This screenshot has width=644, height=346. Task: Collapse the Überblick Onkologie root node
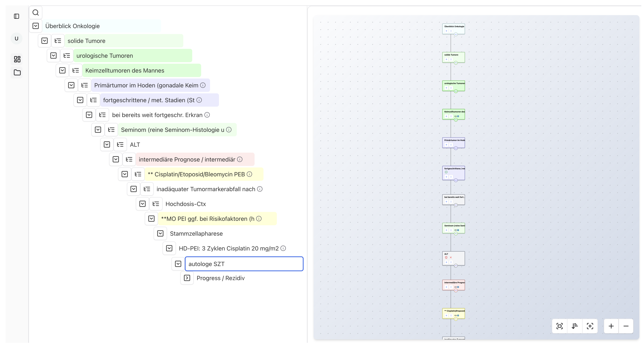36,26
